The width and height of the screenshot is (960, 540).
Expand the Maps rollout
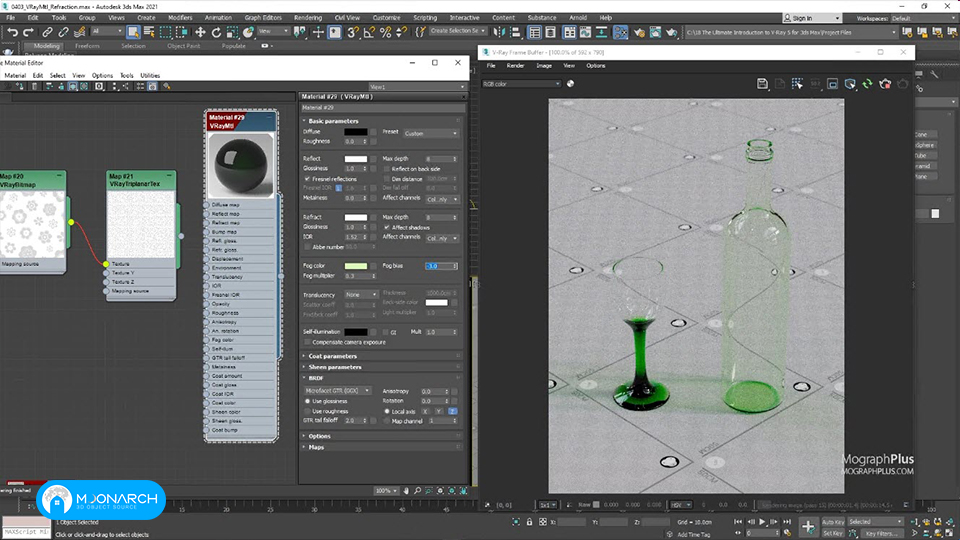tap(317, 448)
